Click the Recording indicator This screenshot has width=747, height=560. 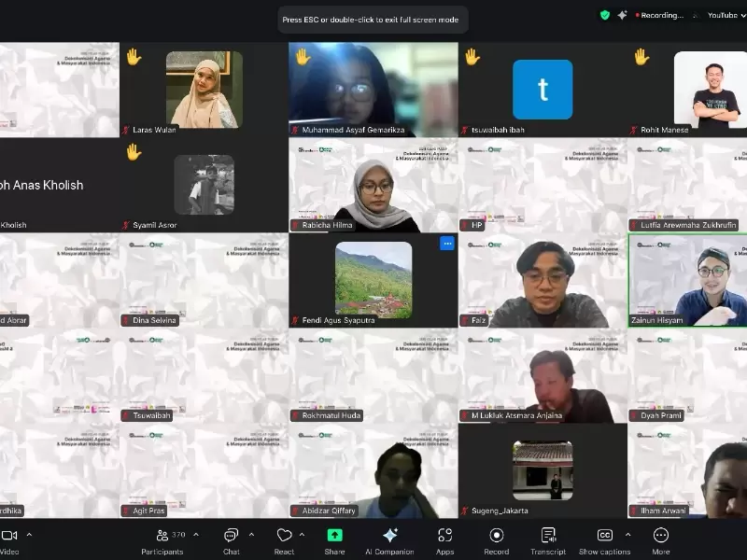(x=660, y=15)
